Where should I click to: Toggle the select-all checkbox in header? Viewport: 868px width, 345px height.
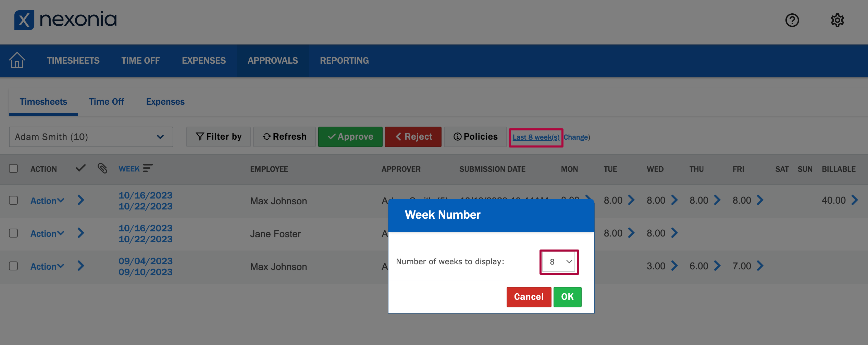click(13, 168)
